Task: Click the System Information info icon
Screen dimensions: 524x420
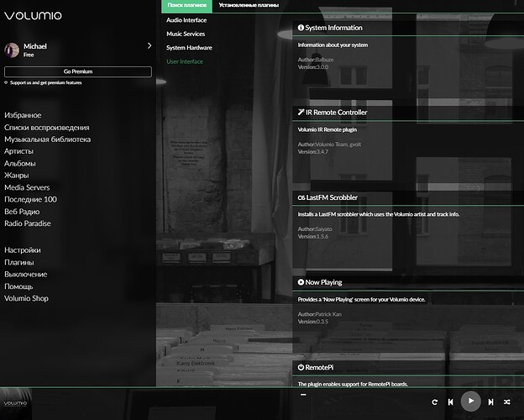Action: coord(301,28)
